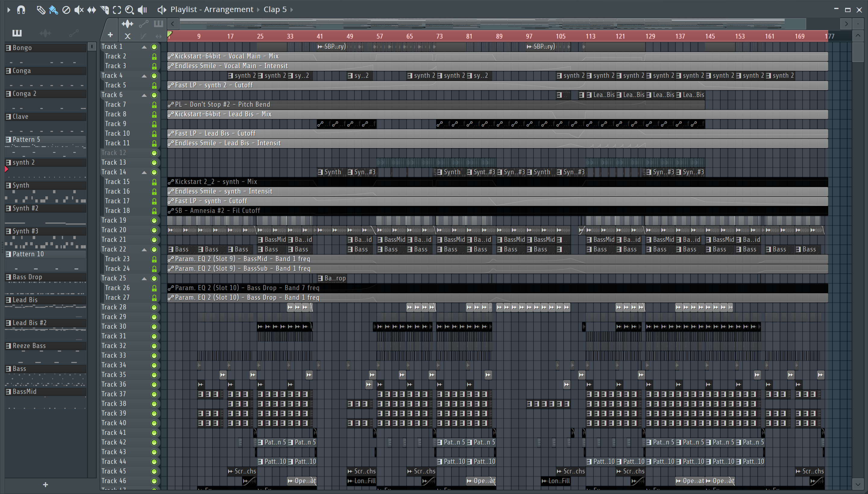Select the Slip tool
Viewport: 868px width, 494px height.
[x=92, y=10]
